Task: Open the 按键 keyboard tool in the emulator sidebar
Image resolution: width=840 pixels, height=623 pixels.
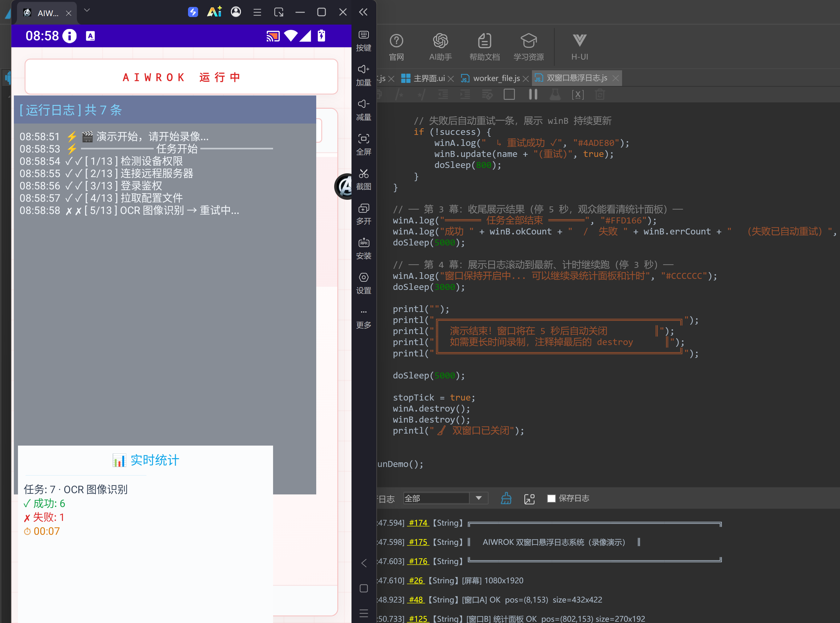Action: (363, 41)
